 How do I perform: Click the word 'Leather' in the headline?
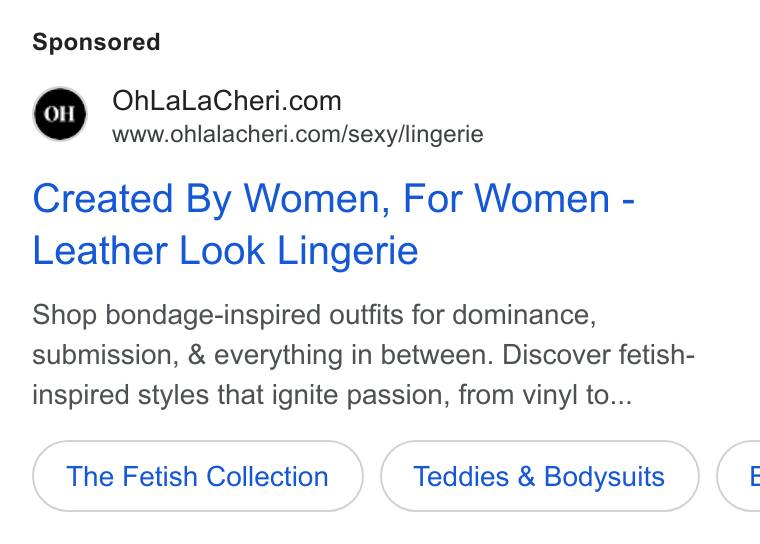pyautogui.click(x=100, y=251)
